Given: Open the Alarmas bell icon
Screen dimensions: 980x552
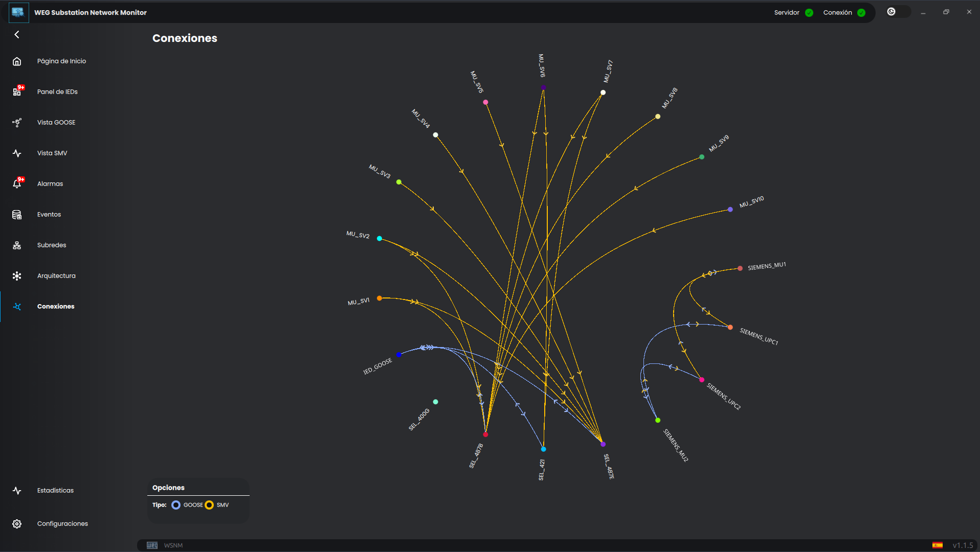Looking at the screenshot, I should (17, 183).
